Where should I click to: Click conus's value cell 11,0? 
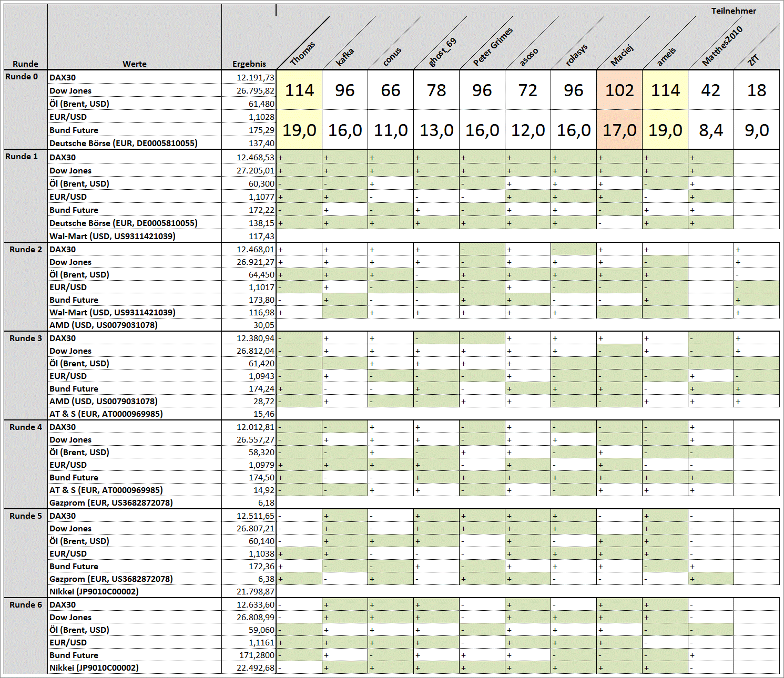pyautogui.click(x=391, y=130)
